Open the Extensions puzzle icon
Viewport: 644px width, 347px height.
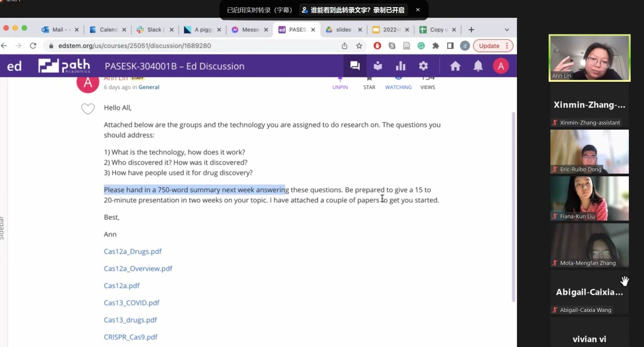click(435, 46)
